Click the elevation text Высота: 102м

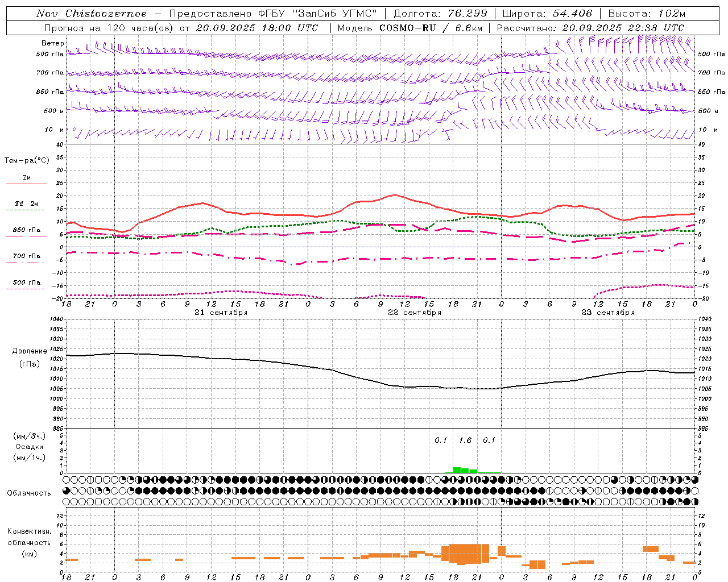click(647, 14)
